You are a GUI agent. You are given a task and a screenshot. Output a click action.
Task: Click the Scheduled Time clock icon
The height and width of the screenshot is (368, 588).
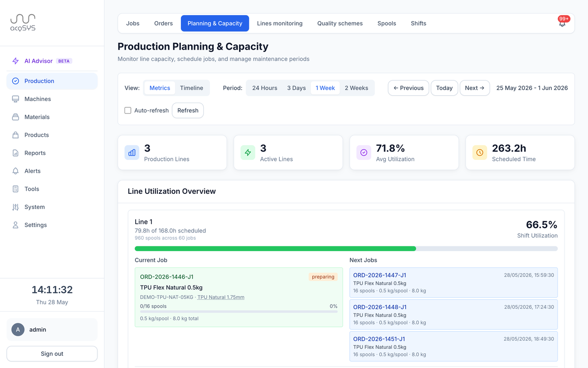click(x=480, y=153)
